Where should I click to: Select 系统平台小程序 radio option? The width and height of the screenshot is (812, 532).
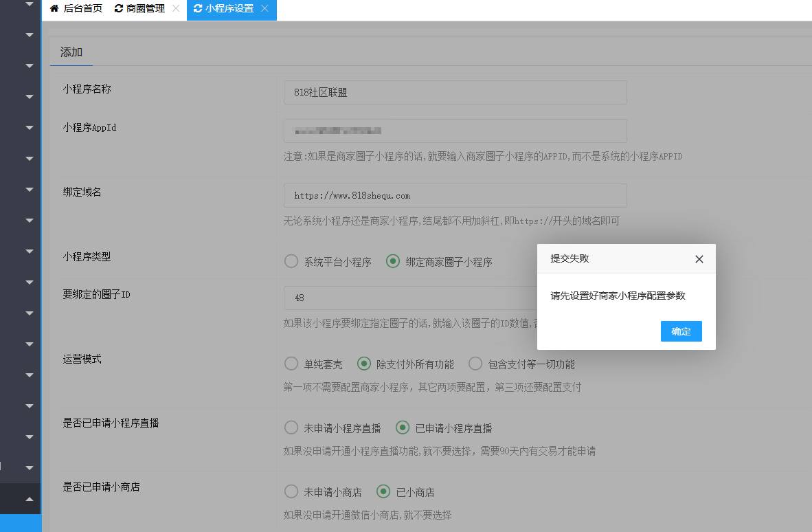(291, 261)
